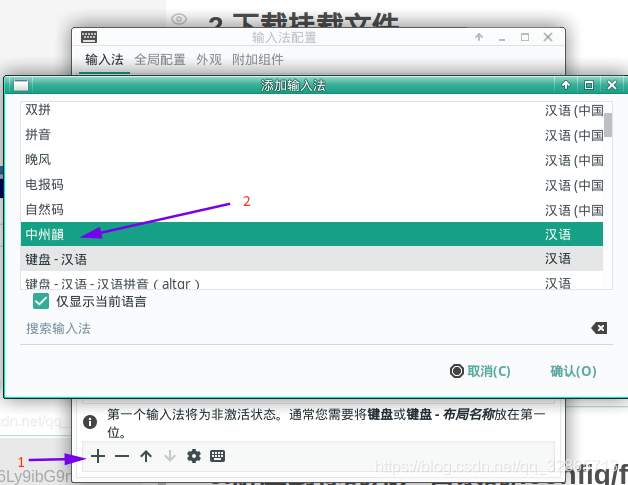The image size is (628, 485).
Task: Click into the 搜索输入法 search field
Action: [304, 329]
